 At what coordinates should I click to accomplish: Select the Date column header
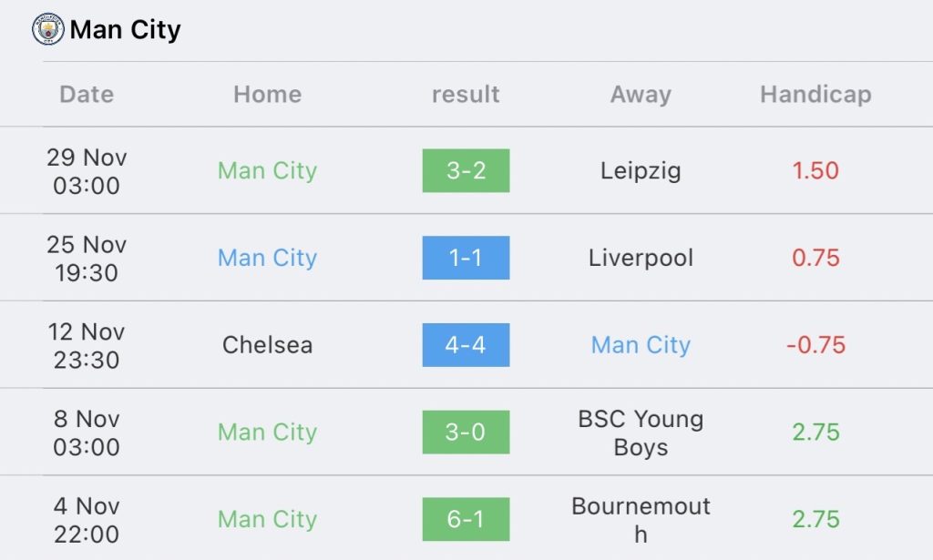(x=87, y=94)
